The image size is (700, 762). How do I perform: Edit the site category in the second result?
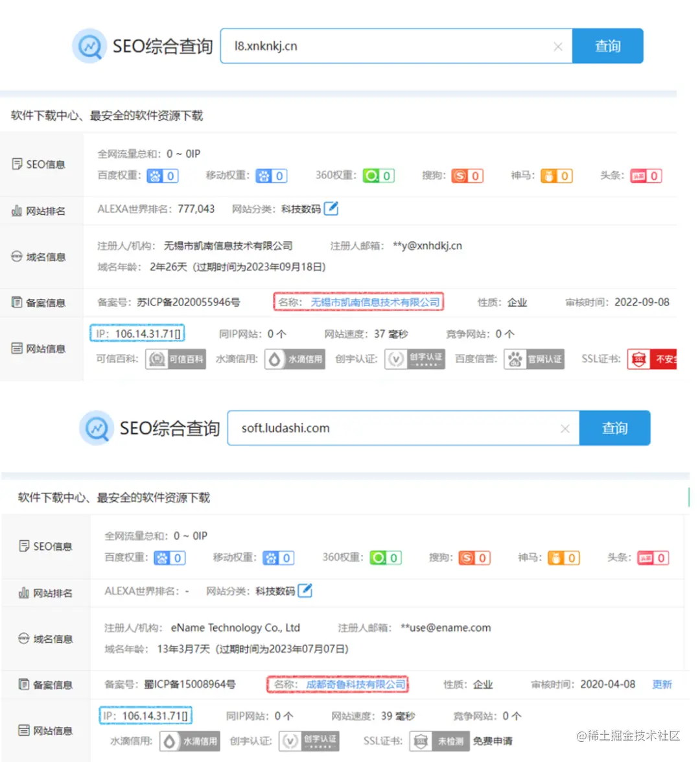click(305, 590)
